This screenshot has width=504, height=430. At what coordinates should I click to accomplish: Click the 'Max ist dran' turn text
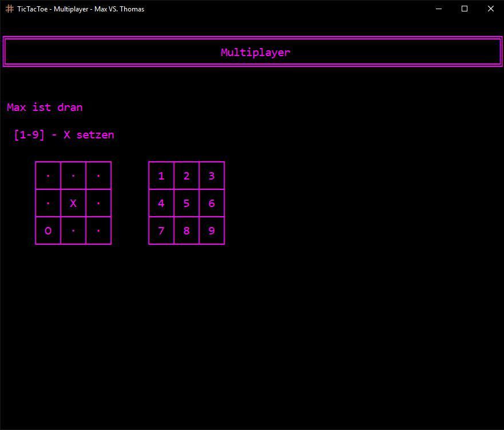click(x=45, y=107)
